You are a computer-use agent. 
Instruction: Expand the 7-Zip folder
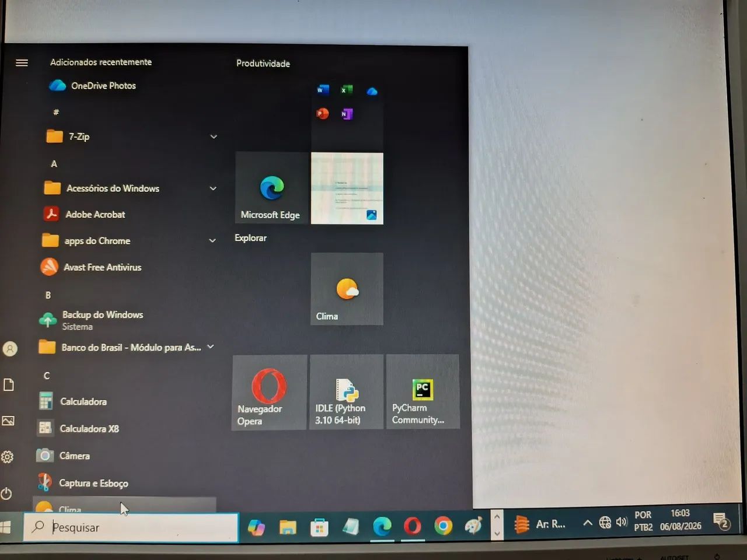pos(214,136)
